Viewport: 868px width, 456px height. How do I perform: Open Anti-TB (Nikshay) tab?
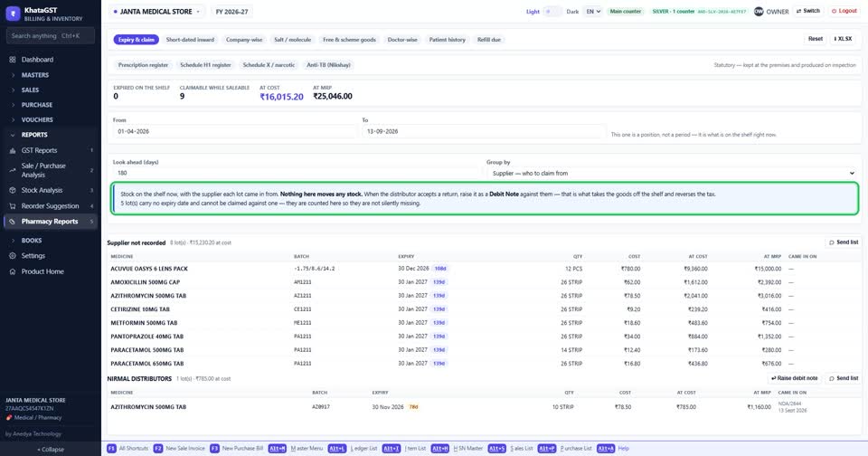coord(329,65)
